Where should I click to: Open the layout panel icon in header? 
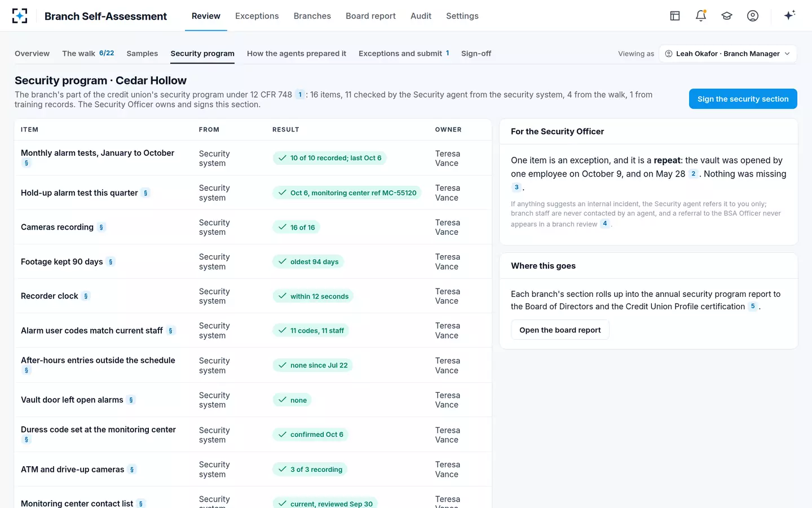point(675,16)
